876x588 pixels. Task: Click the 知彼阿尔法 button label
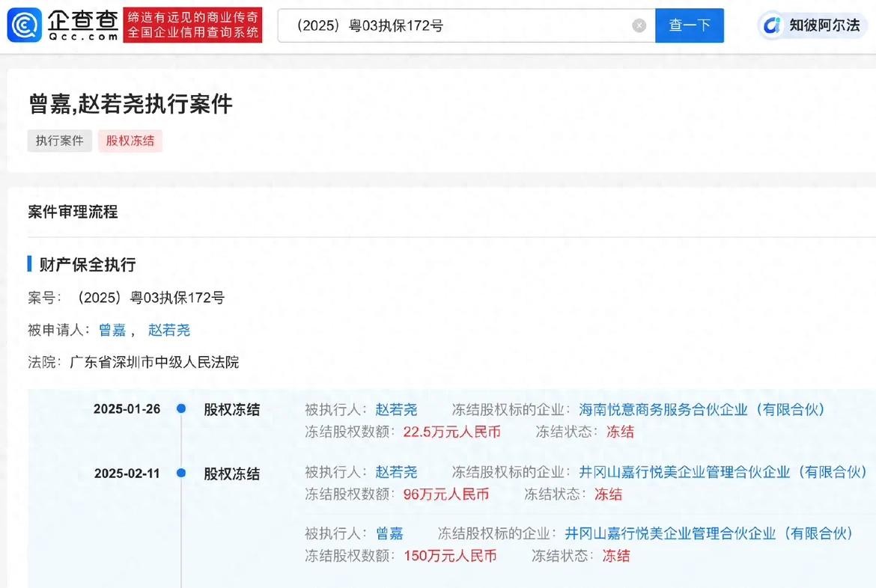coord(824,25)
